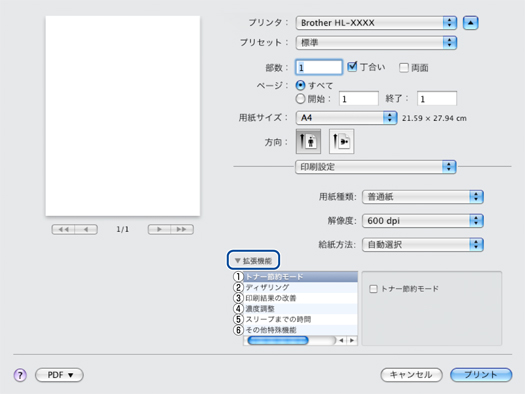This screenshot has width=525, height=394.
Task: Select 印刷結果の改善 in the list
Action: click(300, 298)
